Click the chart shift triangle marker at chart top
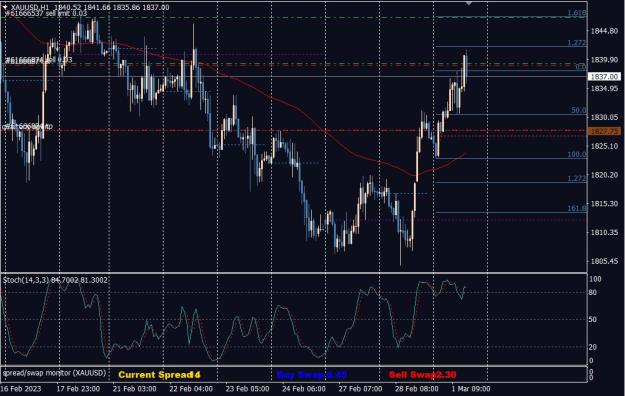The image size is (625, 396). tap(469, 3)
